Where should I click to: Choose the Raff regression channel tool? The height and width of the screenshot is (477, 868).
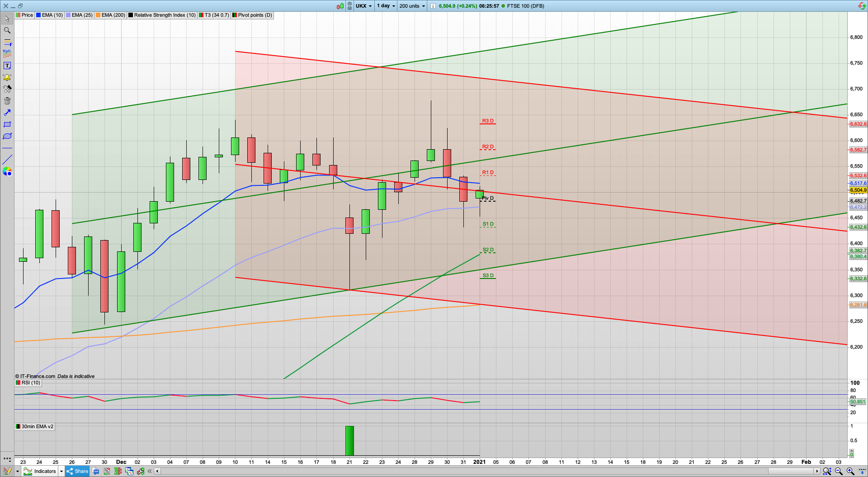(7, 53)
